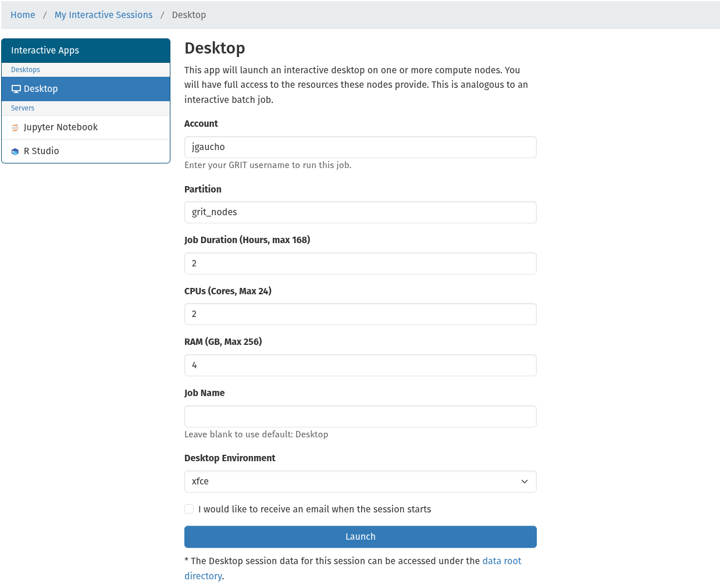Click the RAM GB input field

360,365
